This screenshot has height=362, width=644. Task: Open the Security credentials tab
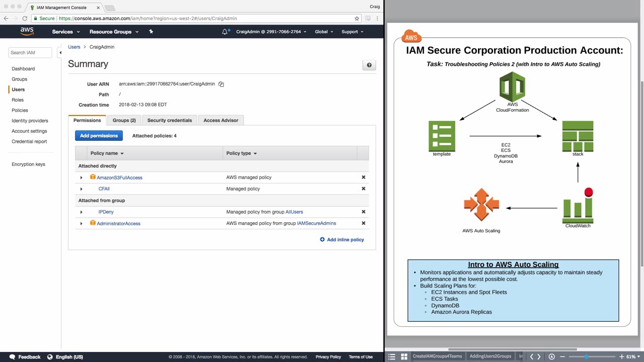tap(170, 120)
